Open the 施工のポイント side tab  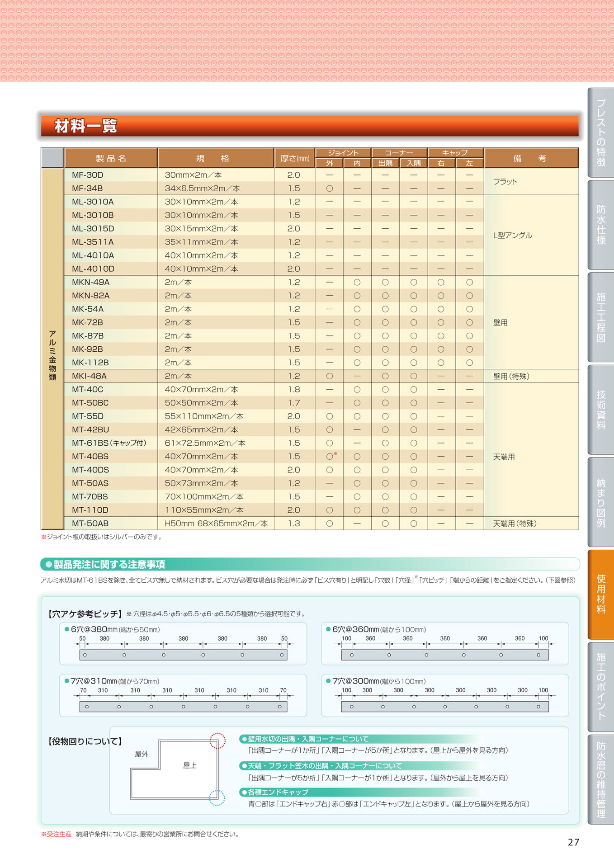pyautogui.click(x=601, y=687)
